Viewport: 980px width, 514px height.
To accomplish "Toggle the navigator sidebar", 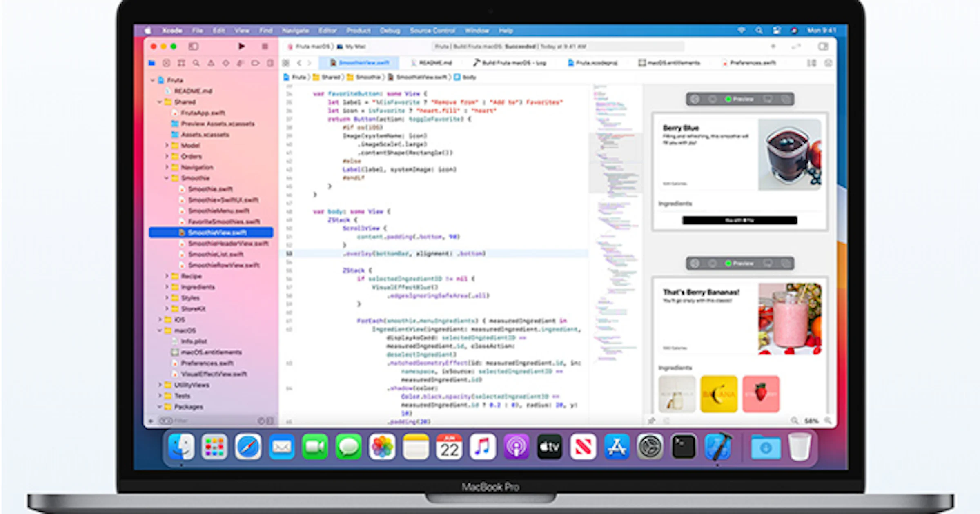I will point(193,47).
